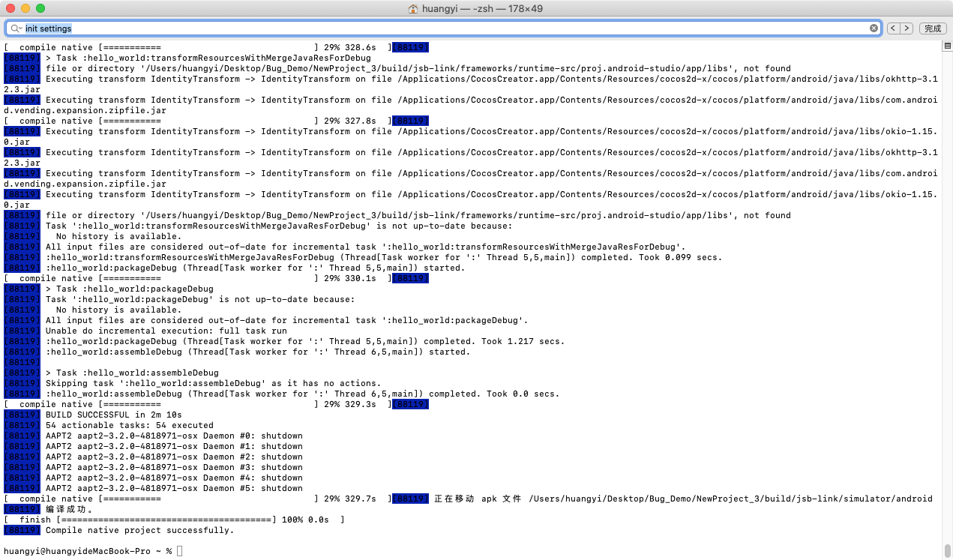This screenshot has width=953, height=560.
Task: Click the 'init settings' search field
Action: click(x=442, y=28)
